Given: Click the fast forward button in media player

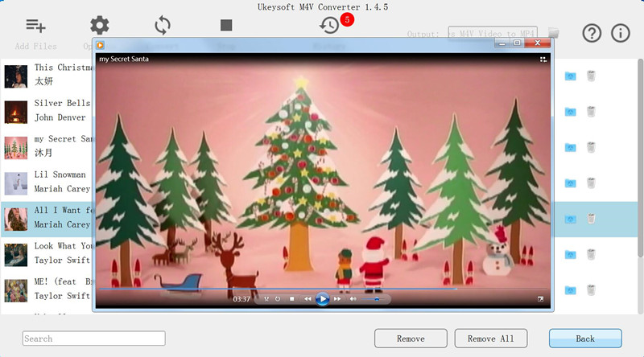Looking at the screenshot, I should 337,299.
